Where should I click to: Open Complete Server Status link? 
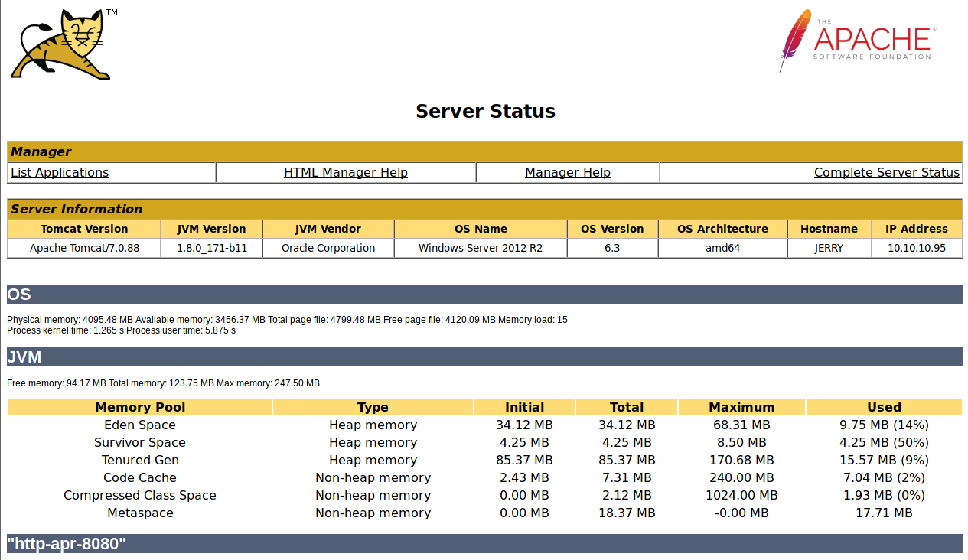(886, 173)
